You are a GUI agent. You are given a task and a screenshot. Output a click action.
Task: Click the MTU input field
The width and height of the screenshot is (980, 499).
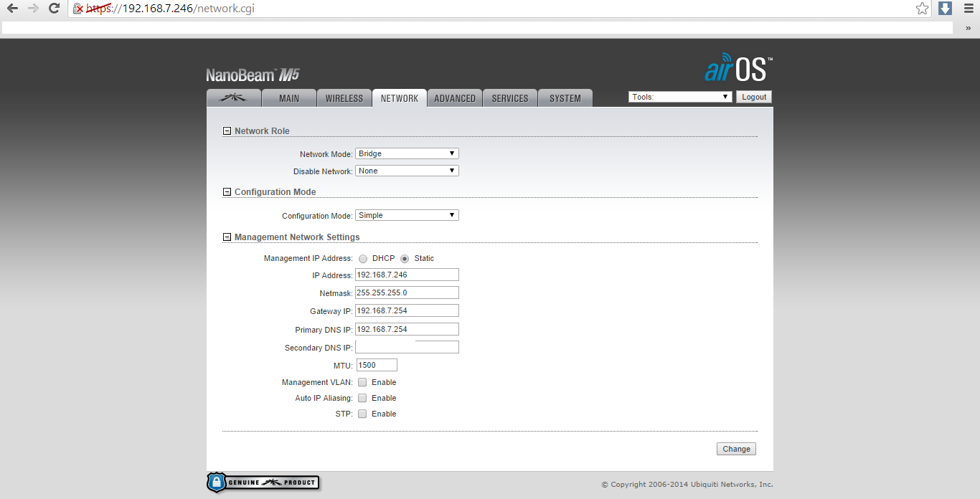[x=377, y=365]
